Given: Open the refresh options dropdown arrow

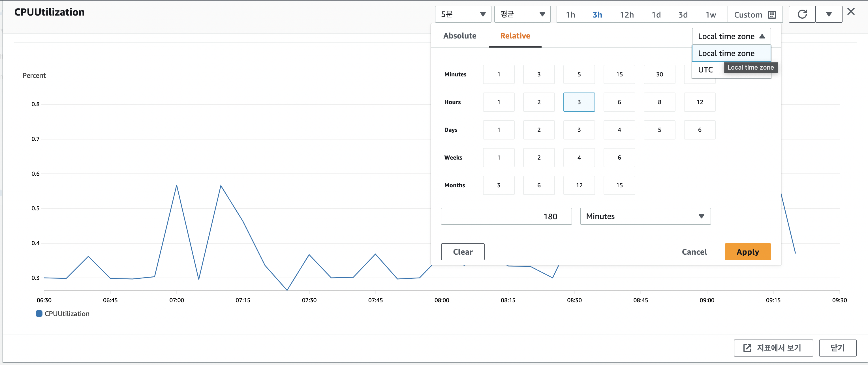Looking at the screenshot, I should click(829, 14).
